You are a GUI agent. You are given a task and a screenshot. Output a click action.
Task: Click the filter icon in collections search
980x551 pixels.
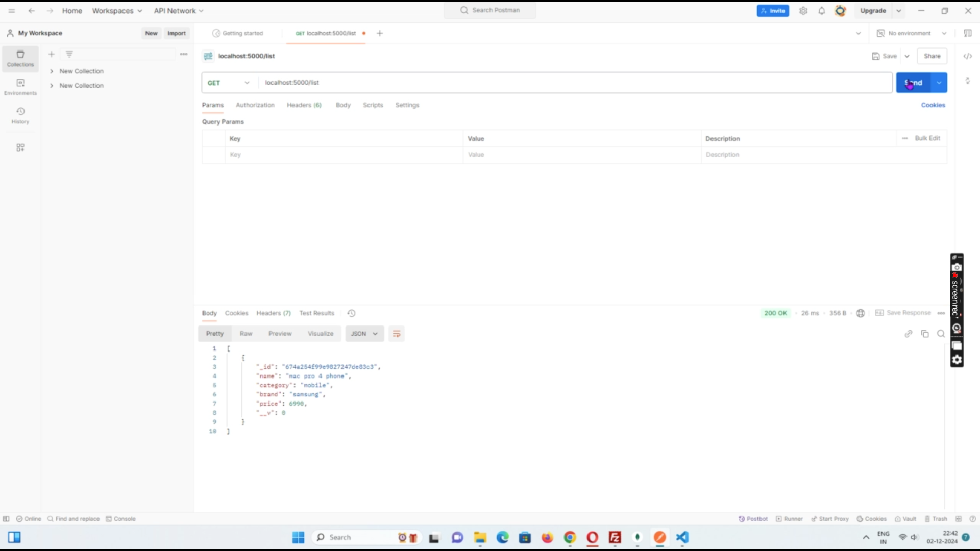pyautogui.click(x=69, y=54)
